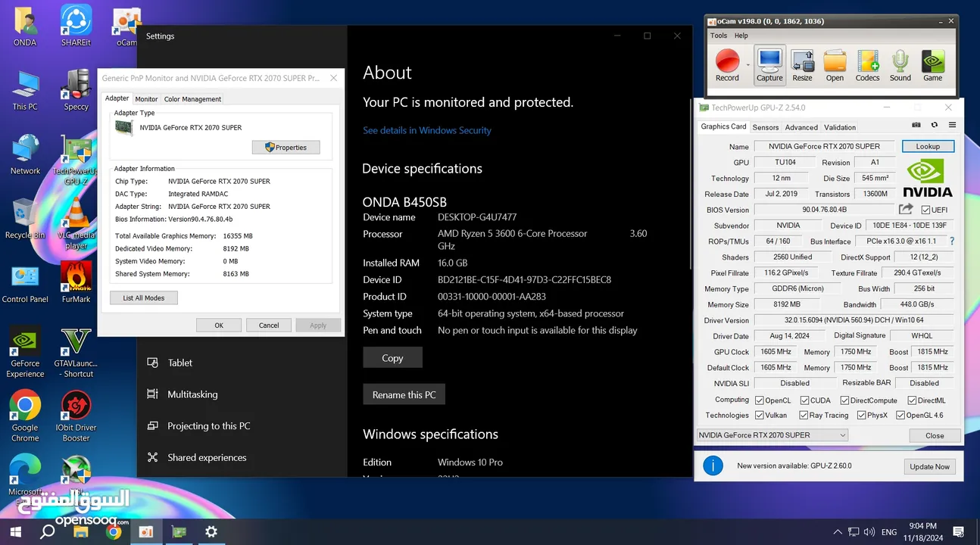Open IObit Driver Booster desktop icon
The width and height of the screenshot is (980, 545).
pos(76,416)
